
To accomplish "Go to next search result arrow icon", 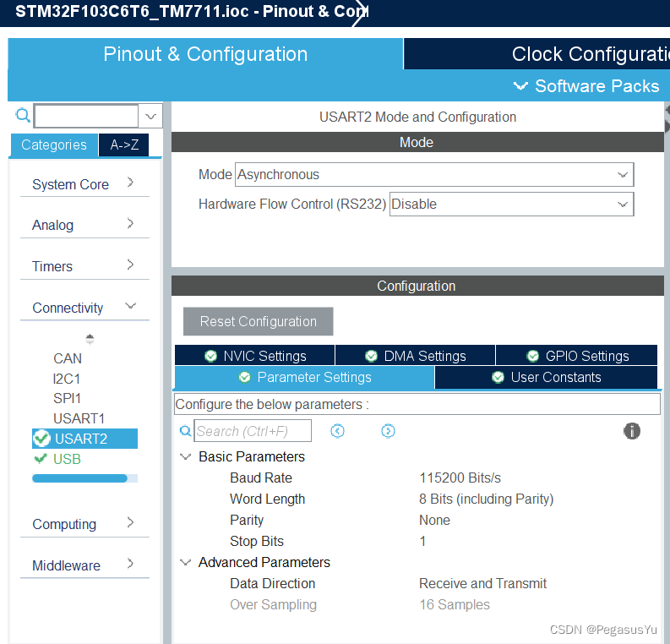I will click(388, 431).
